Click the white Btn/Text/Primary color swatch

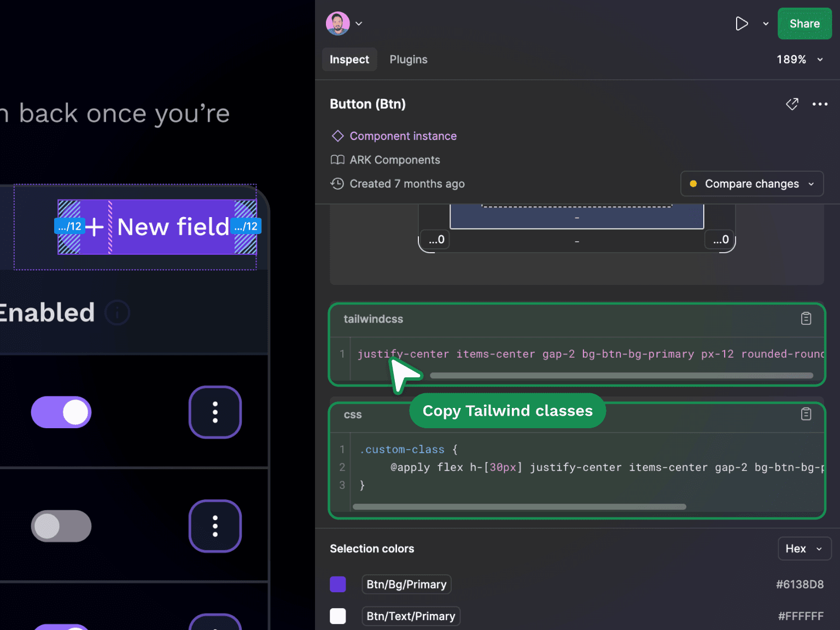(338, 616)
